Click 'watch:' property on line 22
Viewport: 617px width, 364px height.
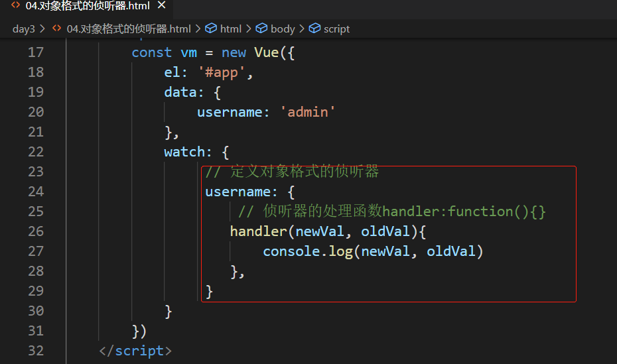point(188,152)
